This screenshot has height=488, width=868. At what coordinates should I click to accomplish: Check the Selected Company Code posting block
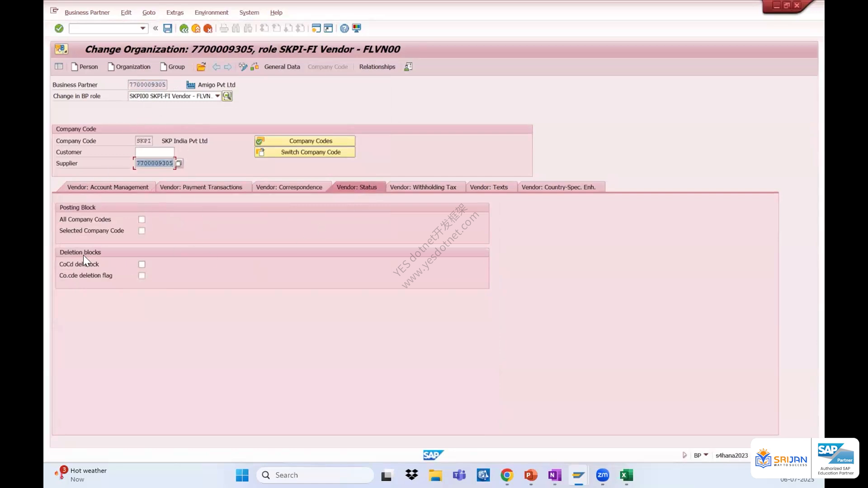[x=142, y=231]
